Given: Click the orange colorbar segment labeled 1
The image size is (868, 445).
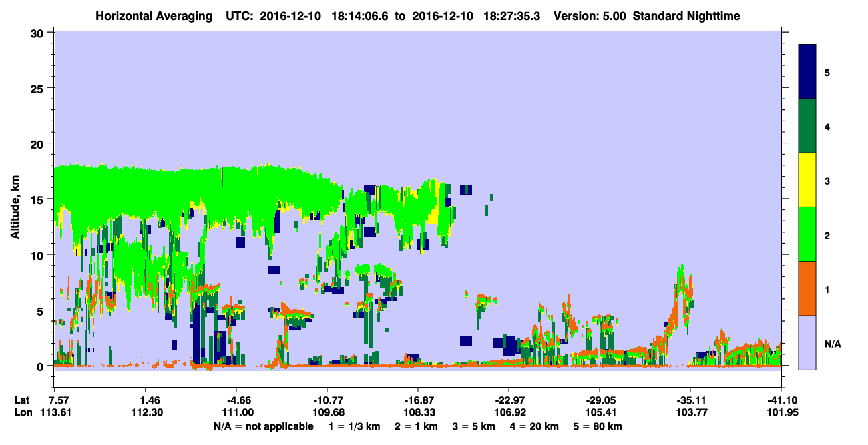Looking at the screenshot, I should click(807, 288).
